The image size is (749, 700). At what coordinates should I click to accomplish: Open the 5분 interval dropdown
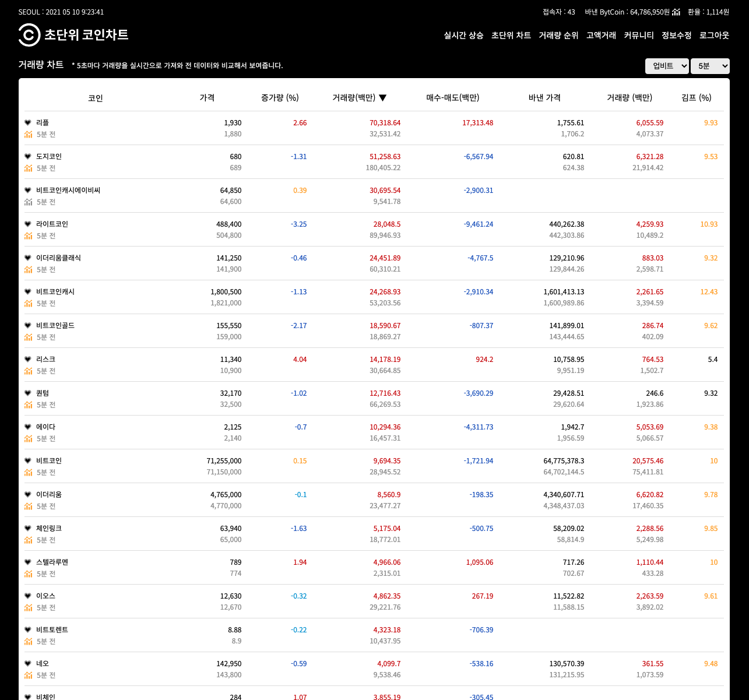click(710, 66)
